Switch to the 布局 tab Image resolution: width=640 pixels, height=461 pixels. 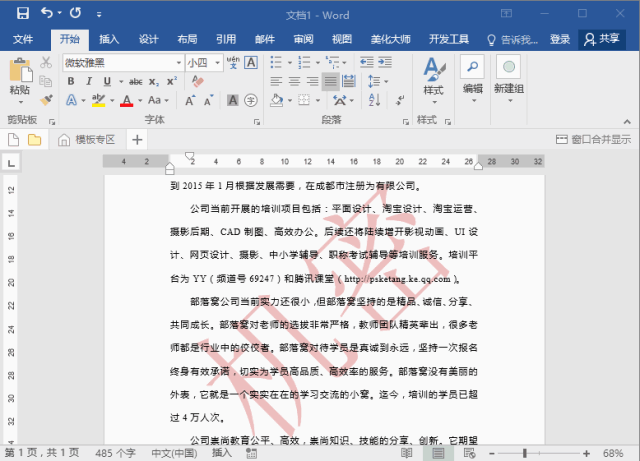click(187, 39)
